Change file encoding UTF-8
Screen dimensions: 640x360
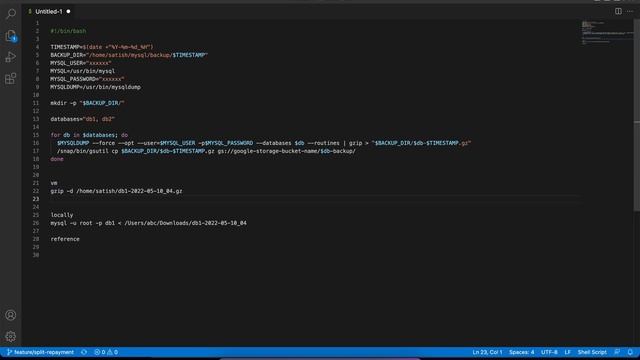click(549, 352)
